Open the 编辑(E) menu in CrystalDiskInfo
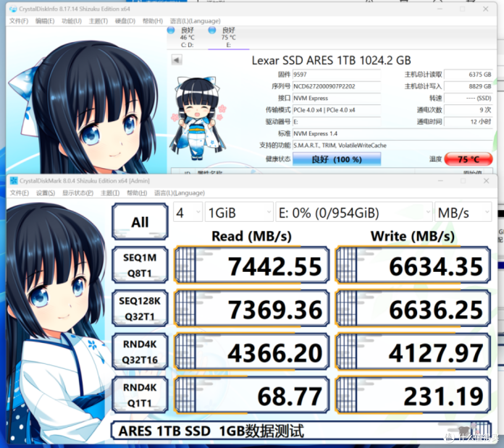504x448 pixels. (45, 21)
